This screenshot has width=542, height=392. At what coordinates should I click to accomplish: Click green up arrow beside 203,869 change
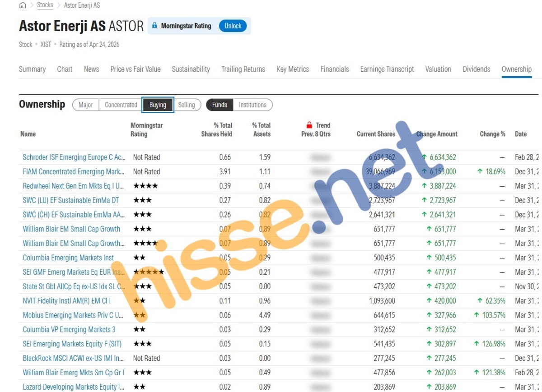[429, 387]
